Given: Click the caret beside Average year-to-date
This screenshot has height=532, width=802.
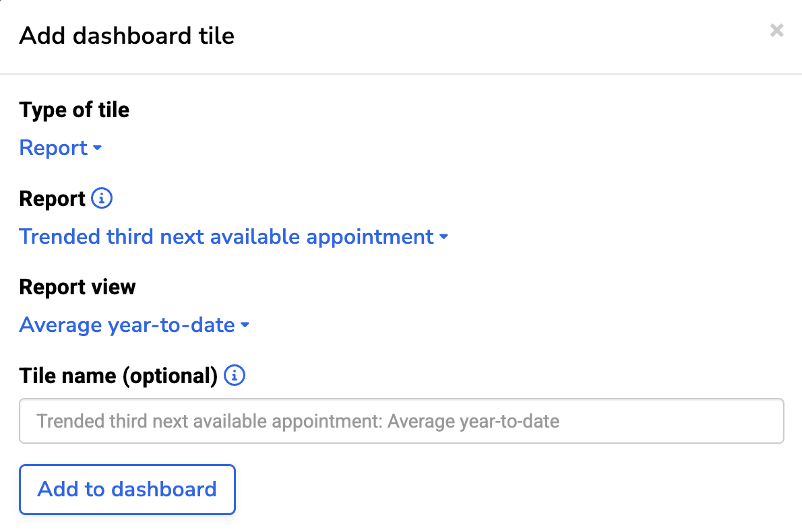Looking at the screenshot, I should coord(245,325).
